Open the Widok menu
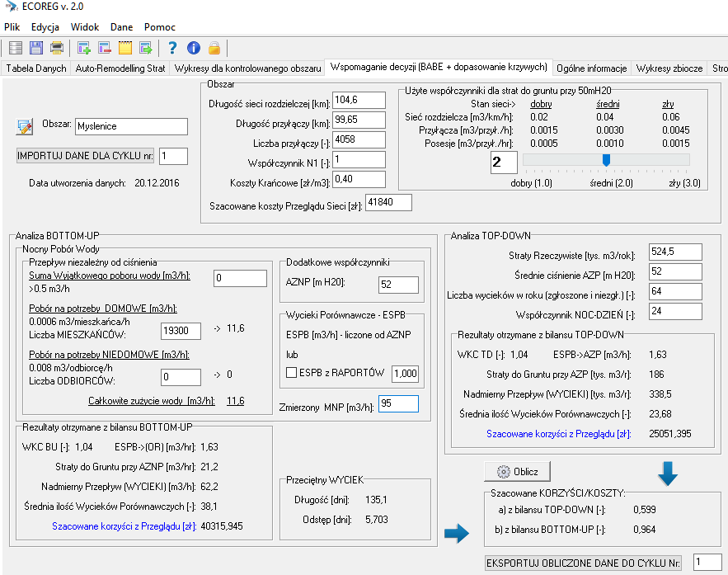Viewport: 728px width, 575px height. tap(85, 27)
